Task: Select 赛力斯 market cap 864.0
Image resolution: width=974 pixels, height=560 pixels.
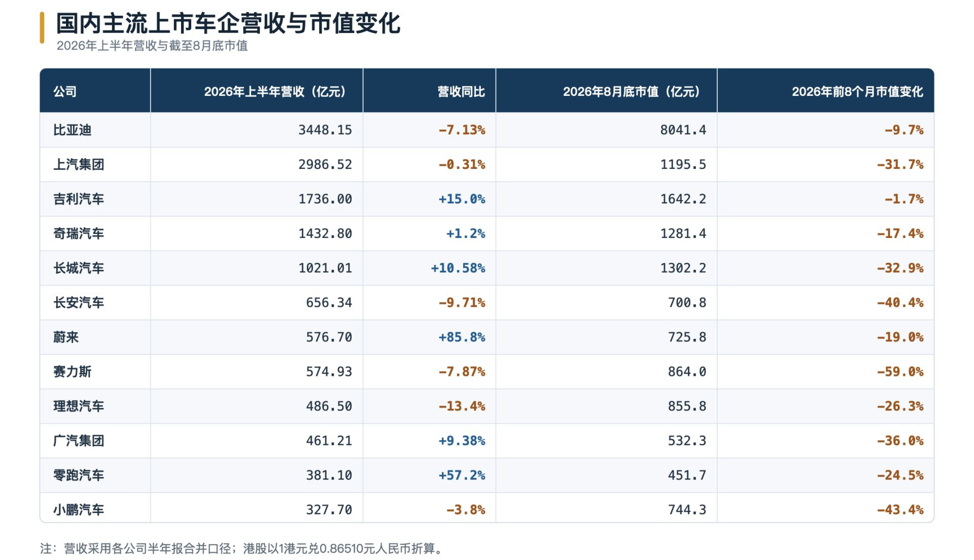Action: coord(687,371)
